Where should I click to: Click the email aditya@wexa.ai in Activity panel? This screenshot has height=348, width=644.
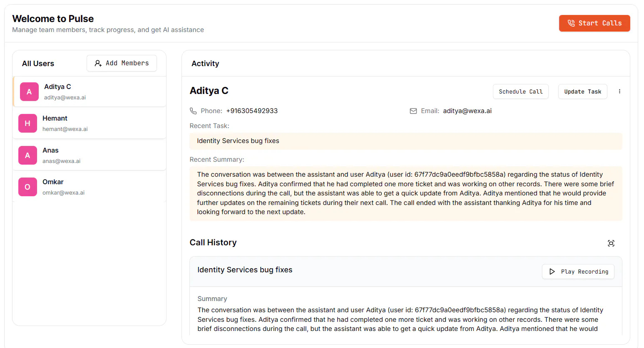point(467,111)
